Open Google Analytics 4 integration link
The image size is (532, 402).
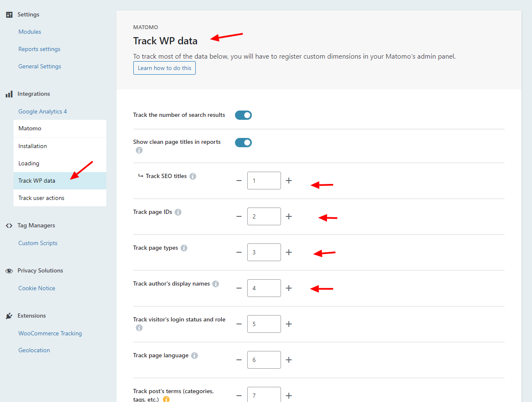point(42,111)
